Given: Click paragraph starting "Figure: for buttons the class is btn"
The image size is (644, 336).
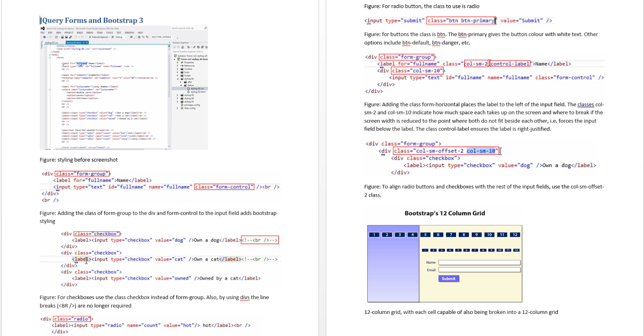Looking at the screenshot, I should (481, 39).
